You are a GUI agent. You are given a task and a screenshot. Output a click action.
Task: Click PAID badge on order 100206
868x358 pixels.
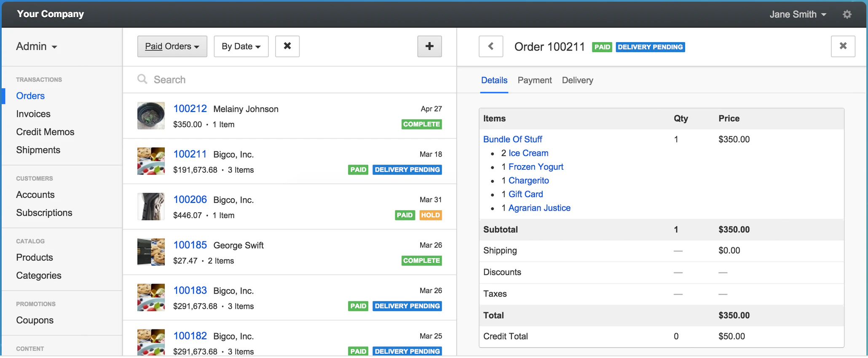(405, 215)
